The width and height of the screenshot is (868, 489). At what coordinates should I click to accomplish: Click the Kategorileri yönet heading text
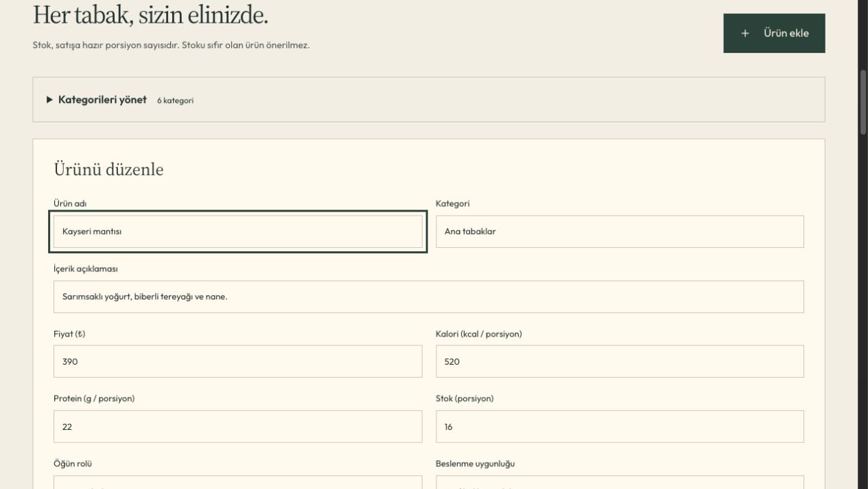[x=102, y=100]
